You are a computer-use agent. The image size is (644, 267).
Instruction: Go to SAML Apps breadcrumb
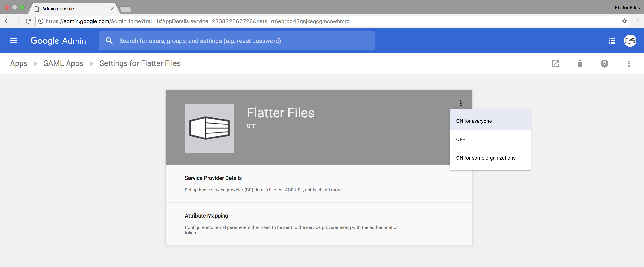click(x=63, y=63)
